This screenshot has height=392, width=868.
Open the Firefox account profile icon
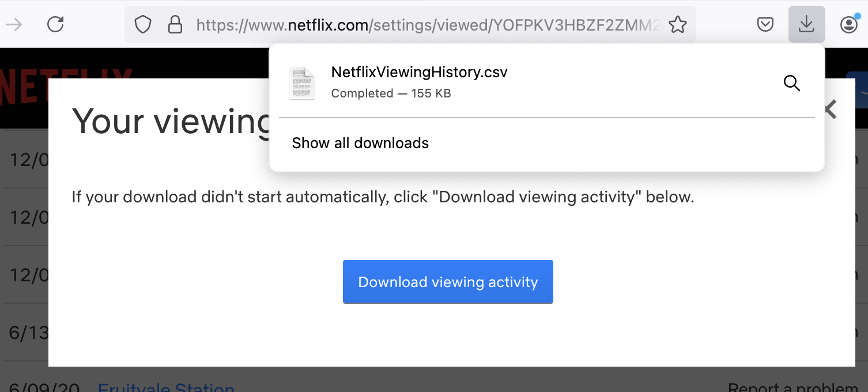coord(848,24)
